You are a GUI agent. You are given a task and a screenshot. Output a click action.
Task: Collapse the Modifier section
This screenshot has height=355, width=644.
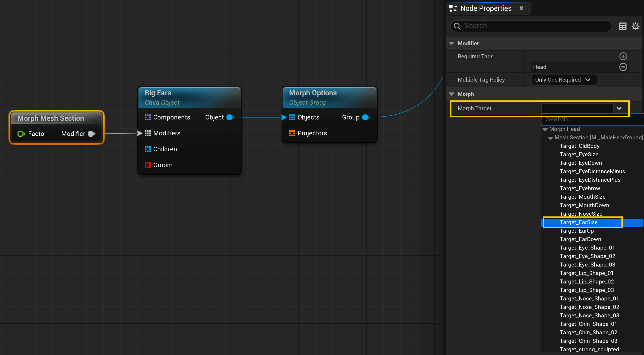point(451,43)
